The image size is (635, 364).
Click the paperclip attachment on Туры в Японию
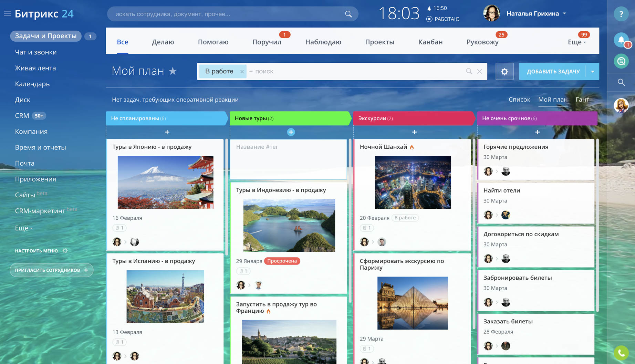119,228
